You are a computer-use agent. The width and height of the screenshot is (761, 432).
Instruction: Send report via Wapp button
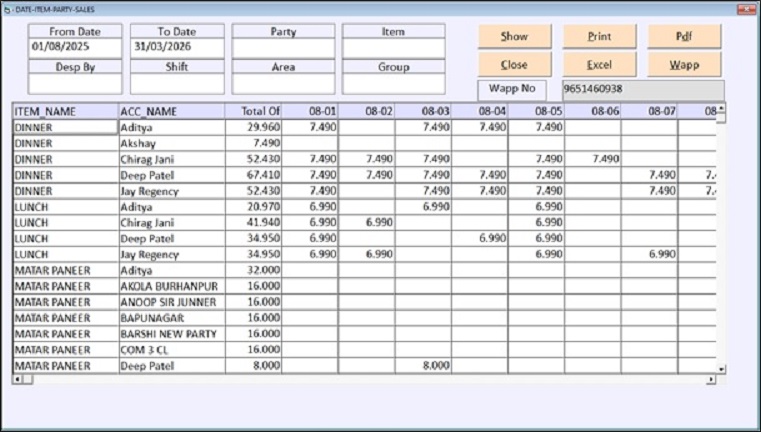tap(684, 65)
